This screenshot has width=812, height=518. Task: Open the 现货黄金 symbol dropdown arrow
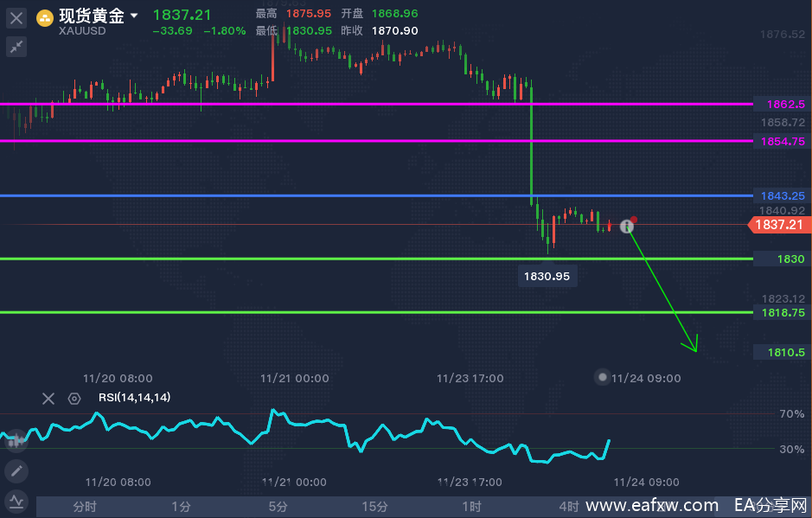(134, 16)
